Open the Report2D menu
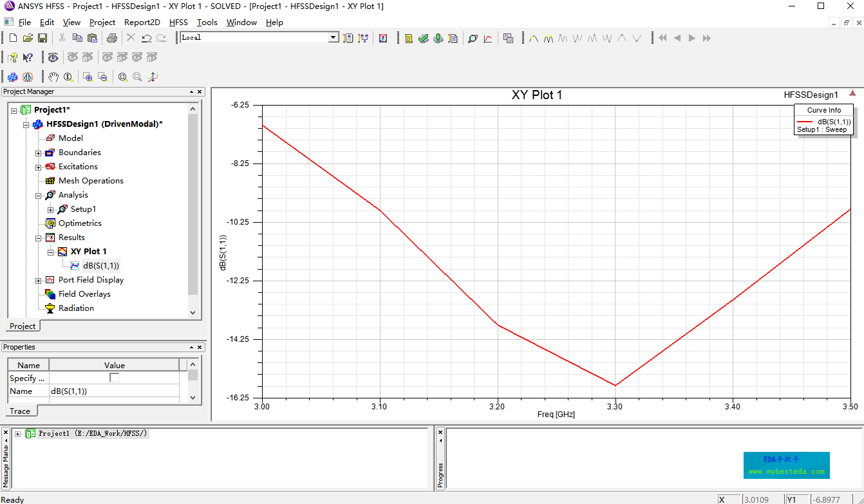The width and height of the screenshot is (864, 504). [x=142, y=23]
